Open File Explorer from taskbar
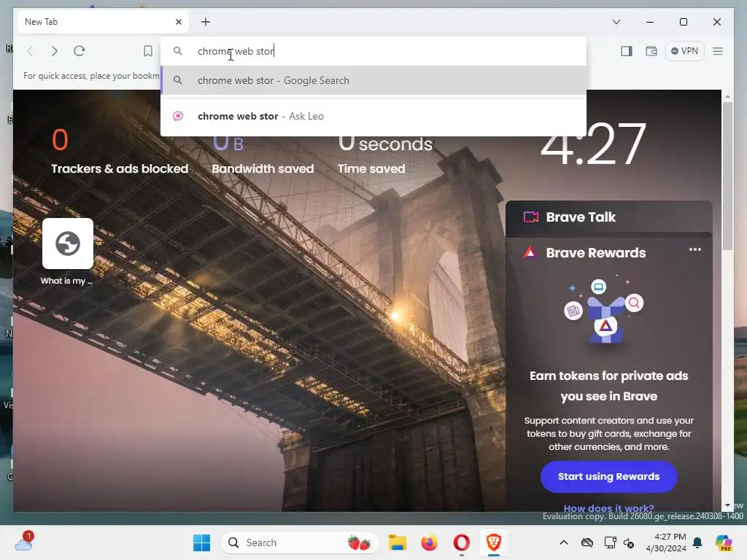This screenshot has width=747, height=560. tap(398, 542)
